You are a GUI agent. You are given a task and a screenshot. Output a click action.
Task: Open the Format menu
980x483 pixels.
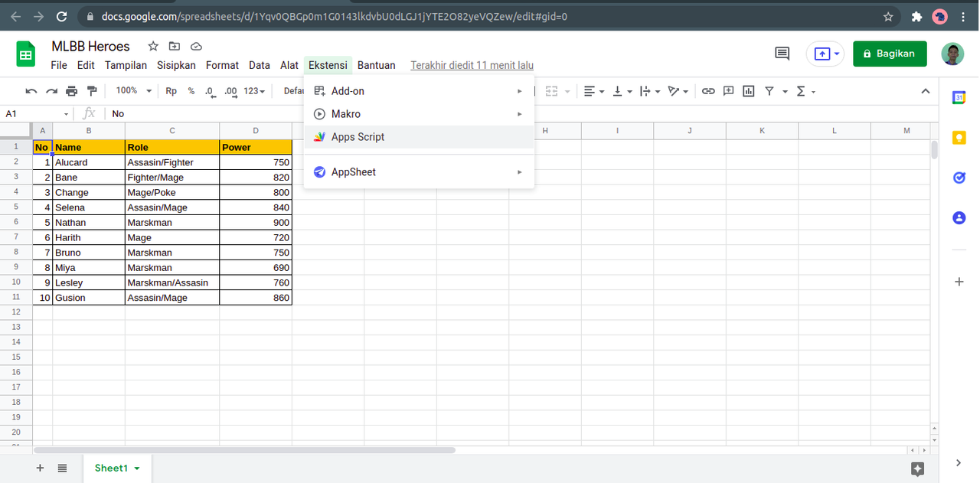click(x=222, y=65)
